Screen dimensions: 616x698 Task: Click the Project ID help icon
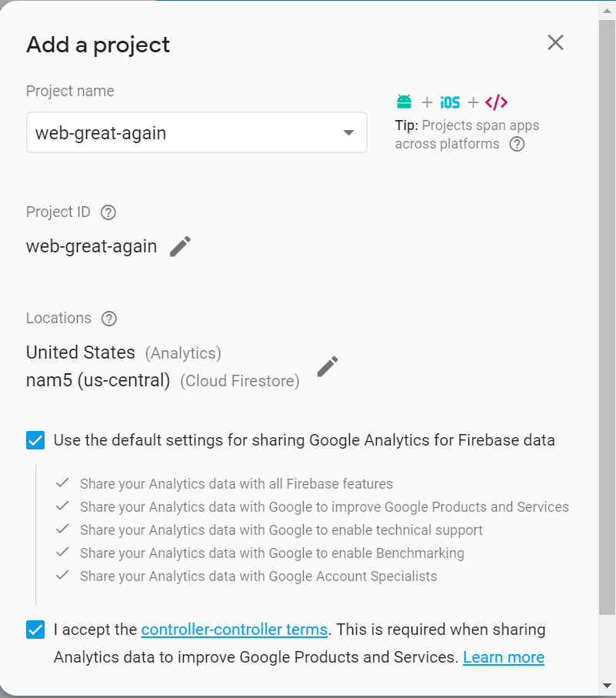pos(108,212)
